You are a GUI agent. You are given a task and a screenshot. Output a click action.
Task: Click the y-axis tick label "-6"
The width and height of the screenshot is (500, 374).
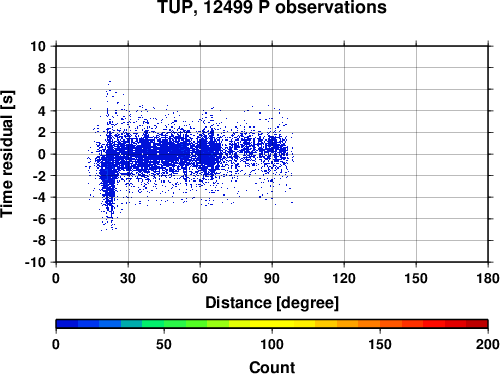coord(39,219)
